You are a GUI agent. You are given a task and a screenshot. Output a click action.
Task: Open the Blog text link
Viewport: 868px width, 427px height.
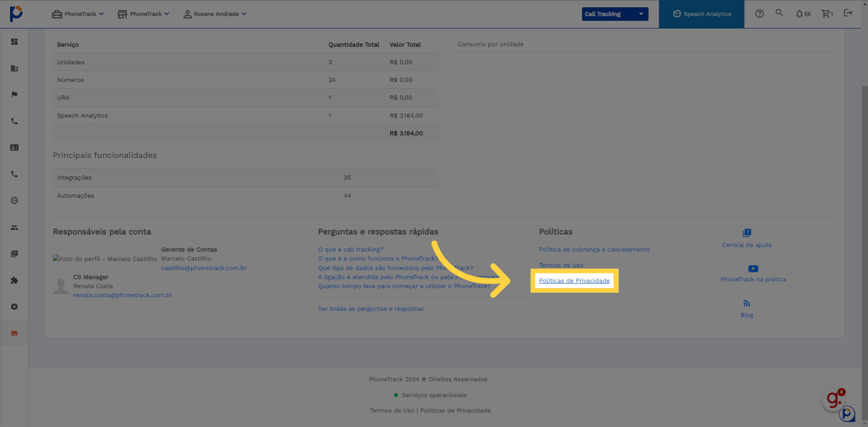tap(747, 315)
